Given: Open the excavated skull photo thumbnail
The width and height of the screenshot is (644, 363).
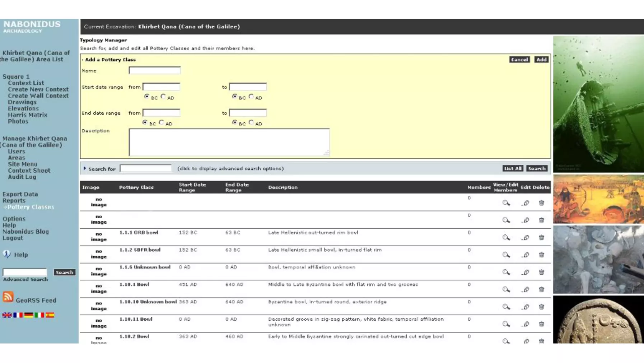Looking at the screenshot, I should (x=598, y=260).
